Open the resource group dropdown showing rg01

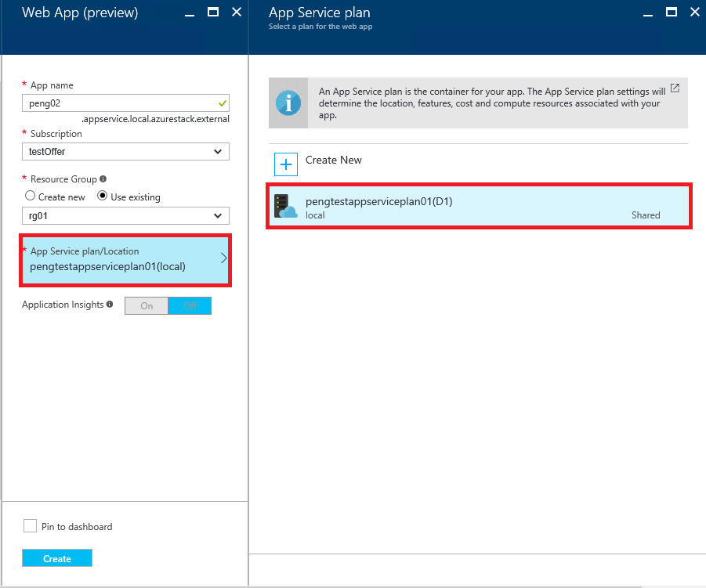[x=125, y=216]
